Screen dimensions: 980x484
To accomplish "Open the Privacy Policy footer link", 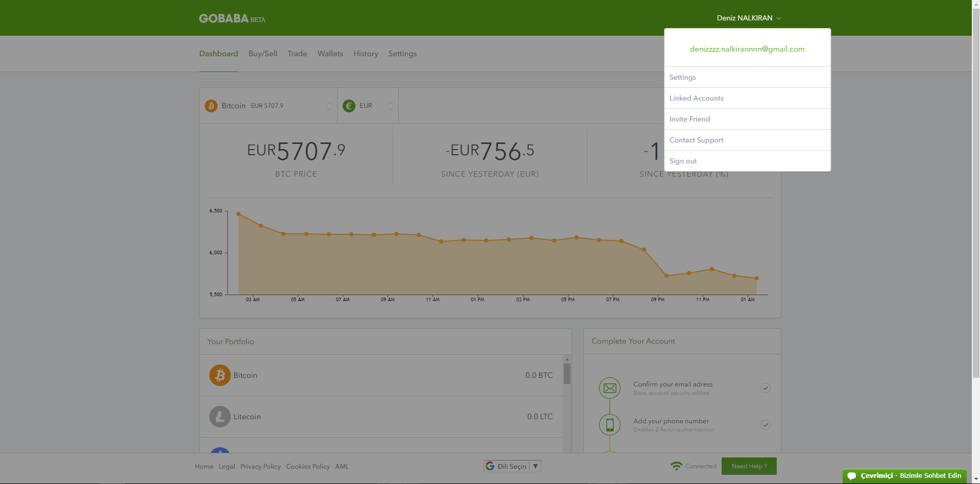I will [x=260, y=467].
